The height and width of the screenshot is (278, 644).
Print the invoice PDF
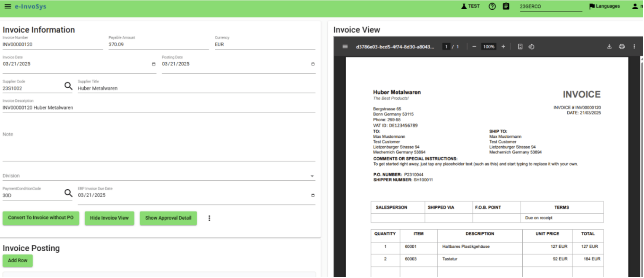coord(622,47)
